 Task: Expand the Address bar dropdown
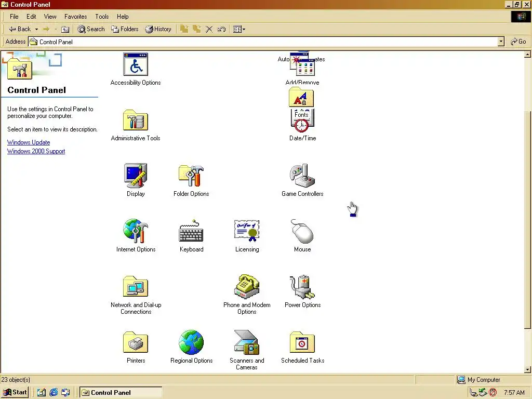point(501,42)
